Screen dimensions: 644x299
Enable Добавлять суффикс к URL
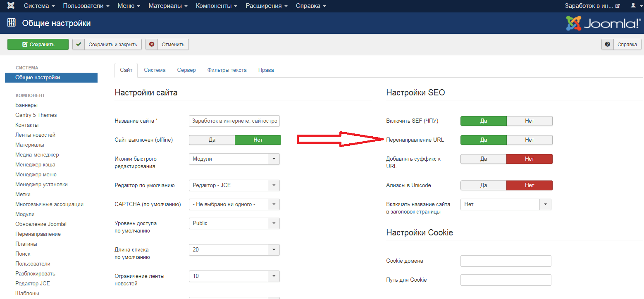pos(483,159)
